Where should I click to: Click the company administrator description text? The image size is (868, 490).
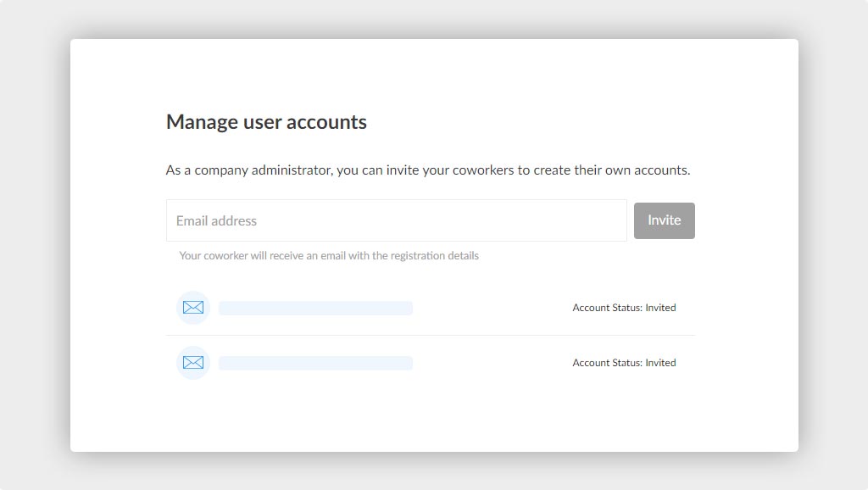tap(428, 170)
